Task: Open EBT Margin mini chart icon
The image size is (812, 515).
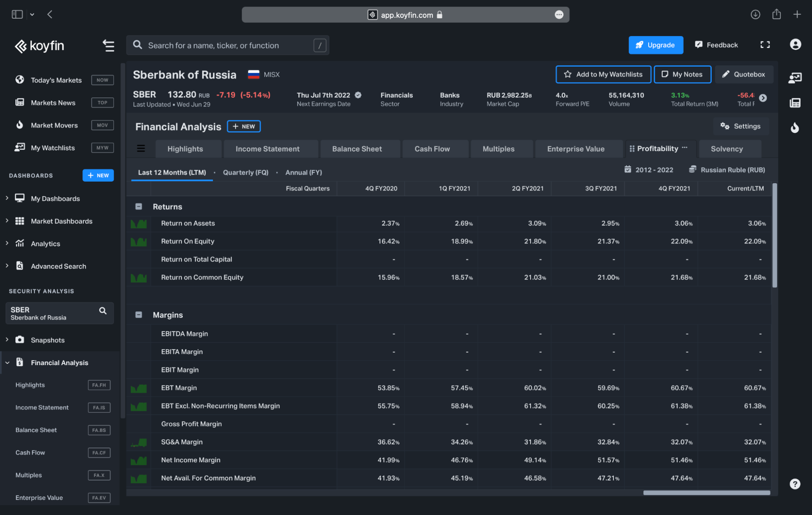Action: 139,388
